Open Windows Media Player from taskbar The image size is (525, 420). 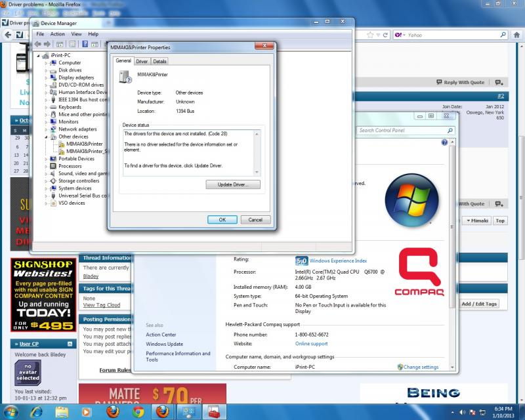tap(87, 411)
